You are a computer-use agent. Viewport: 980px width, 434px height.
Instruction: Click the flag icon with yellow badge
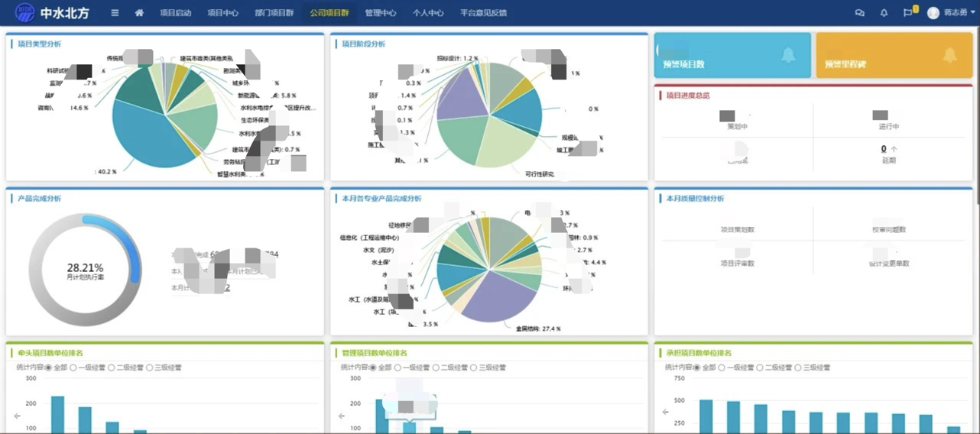click(x=908, y=13)
